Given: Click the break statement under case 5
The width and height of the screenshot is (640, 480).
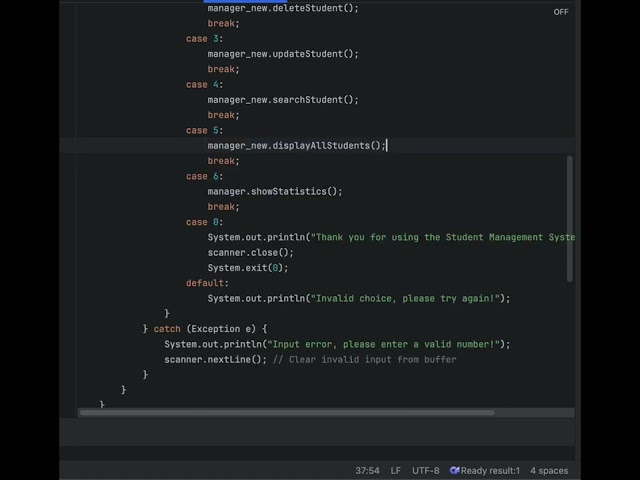Looking at the screenshot, I should click(223, 161).
